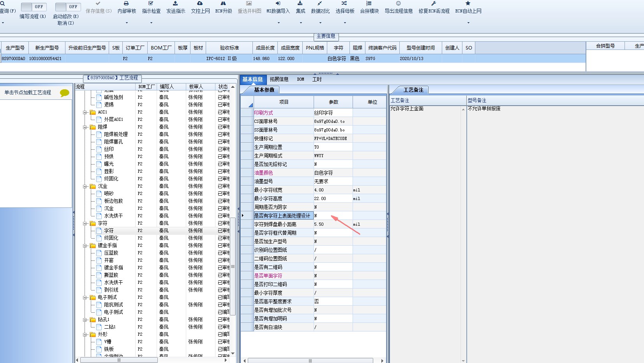Click the 修复ECN丢流程 wrench icon
The height and width of the screenshot is (363, 644).
(434, 3)
